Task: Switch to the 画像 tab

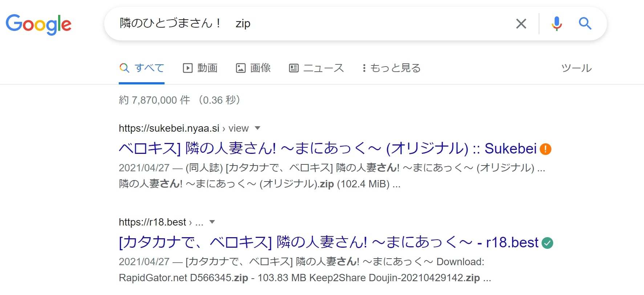Action: [254, 68]
